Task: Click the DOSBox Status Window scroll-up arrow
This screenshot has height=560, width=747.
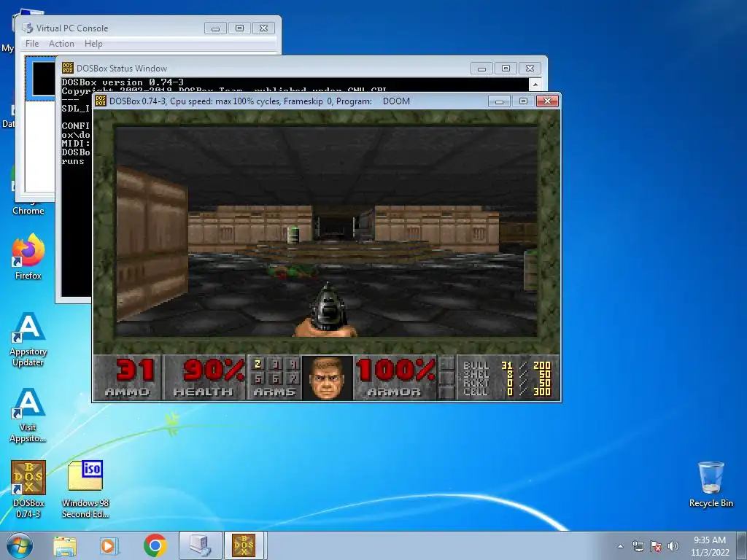Action: tap(535, 85)
